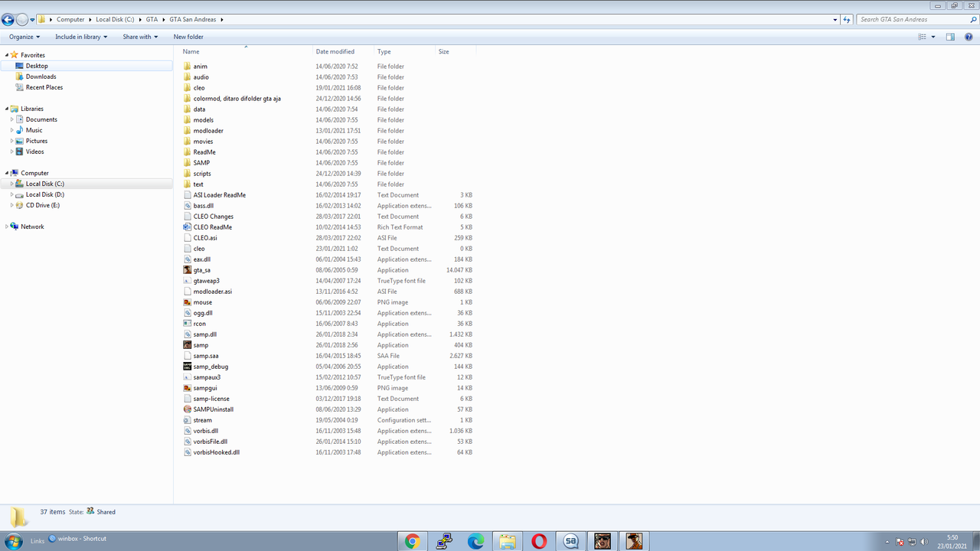
Task: Select the mouse PNG image icon
Action: pos(188,302)
